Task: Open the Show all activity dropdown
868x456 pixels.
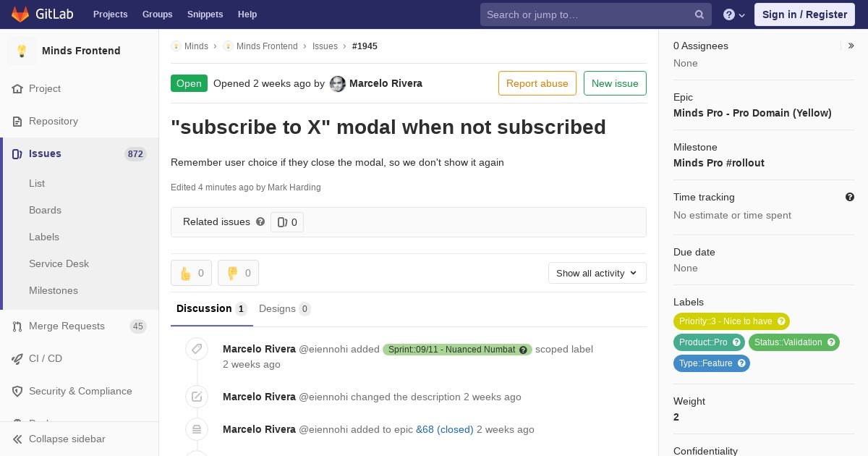Action: tap(597, 273)
